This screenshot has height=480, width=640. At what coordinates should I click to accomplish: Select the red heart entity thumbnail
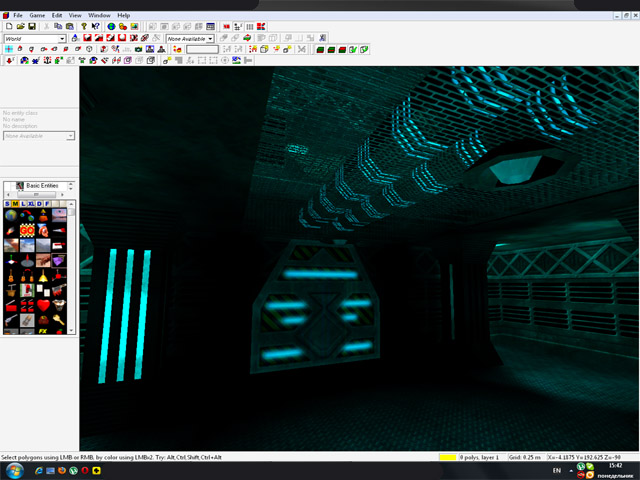pos(44,304)
